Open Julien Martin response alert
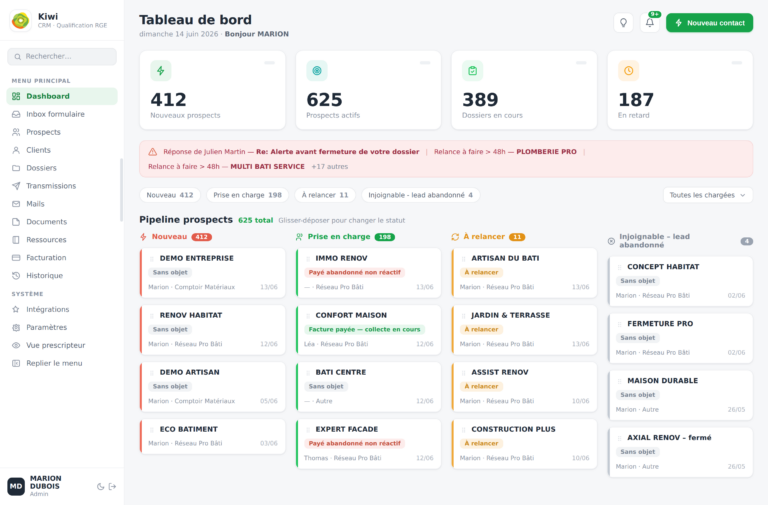Viewport: 768px width, 505px height. (291, 152)
